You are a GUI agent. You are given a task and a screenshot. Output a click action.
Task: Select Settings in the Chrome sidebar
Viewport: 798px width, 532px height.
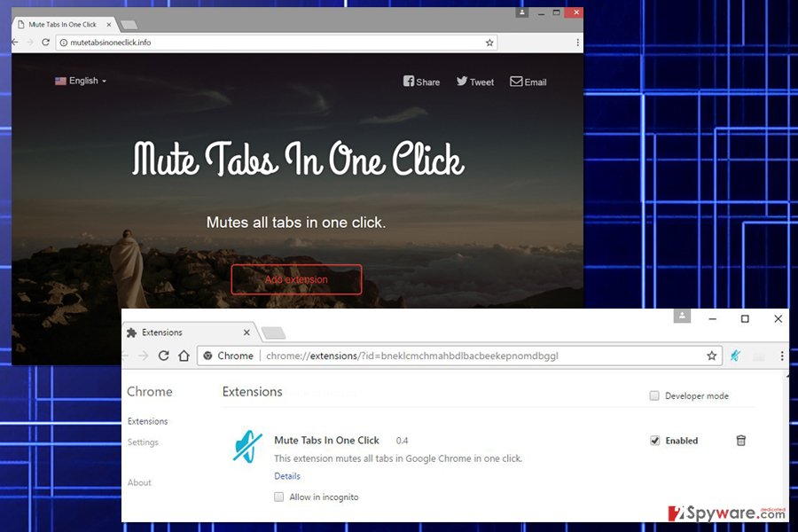click(143, 442)
